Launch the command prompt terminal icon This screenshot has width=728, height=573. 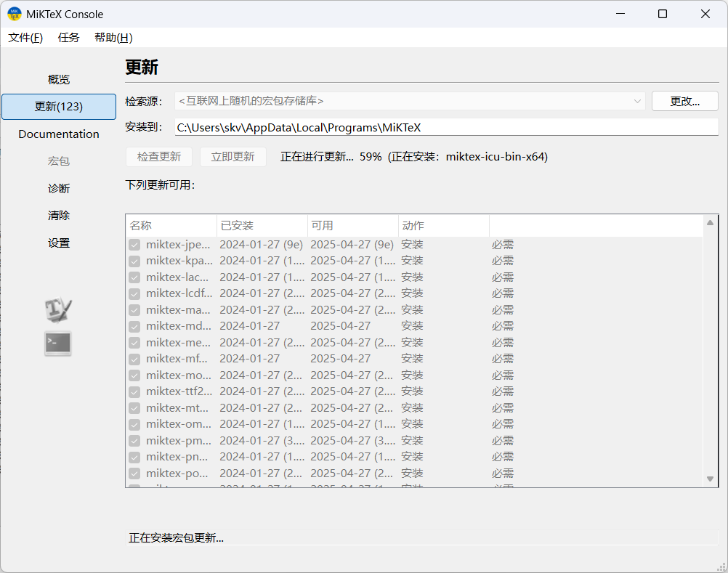(x=58, y=344)
